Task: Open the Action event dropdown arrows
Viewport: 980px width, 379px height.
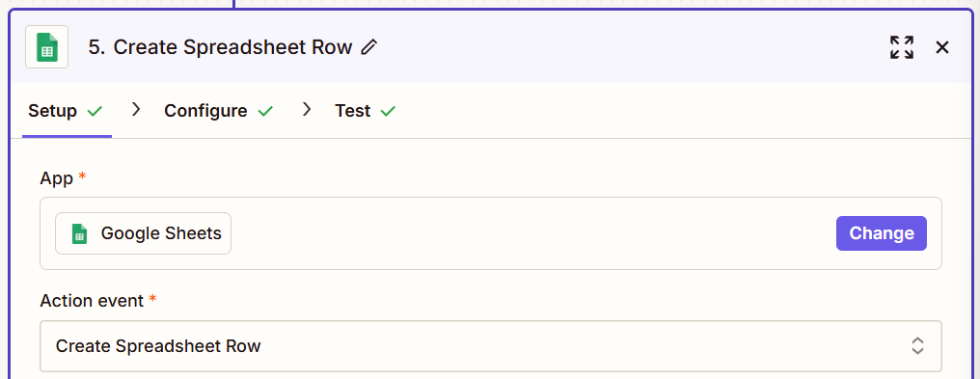Action: 917,346
